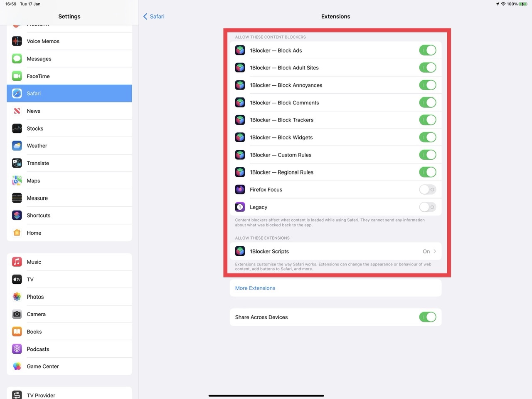The width and height of the screenshot is (532, 399).
Task: Open the More Extensions link
Action: coord(255,288)
